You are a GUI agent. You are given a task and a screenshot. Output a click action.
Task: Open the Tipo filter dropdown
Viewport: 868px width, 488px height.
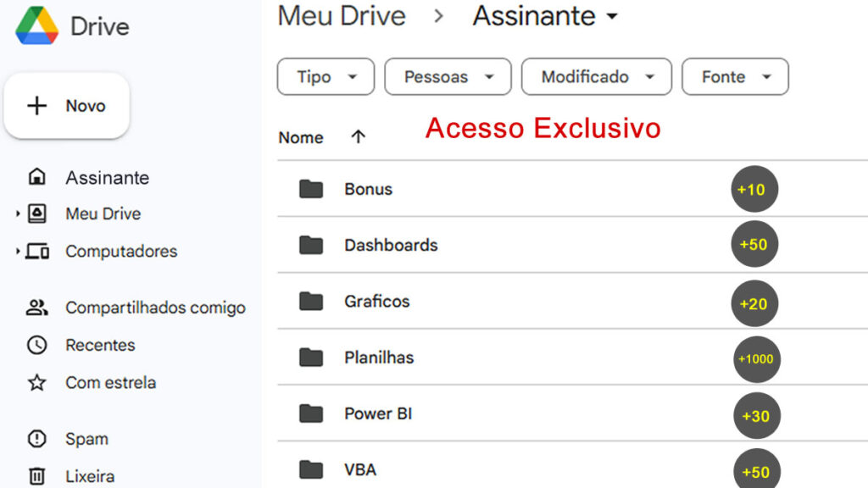click(x=325, y=76)
